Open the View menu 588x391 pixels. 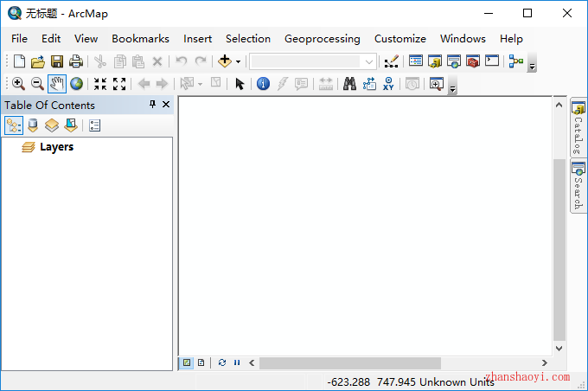[86, 39]
